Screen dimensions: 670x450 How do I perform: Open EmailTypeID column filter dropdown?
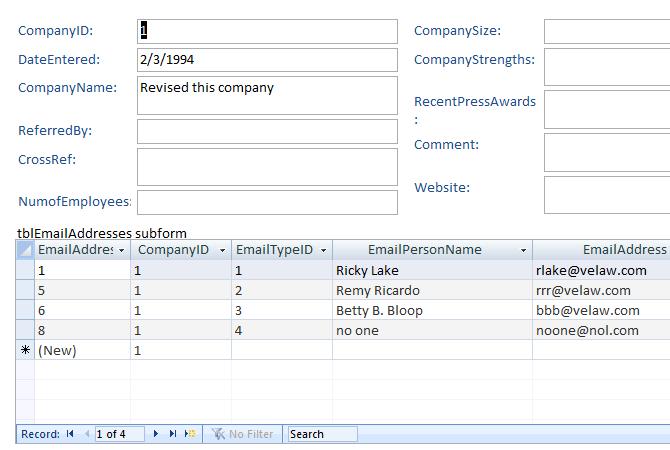tap(323, 250)
